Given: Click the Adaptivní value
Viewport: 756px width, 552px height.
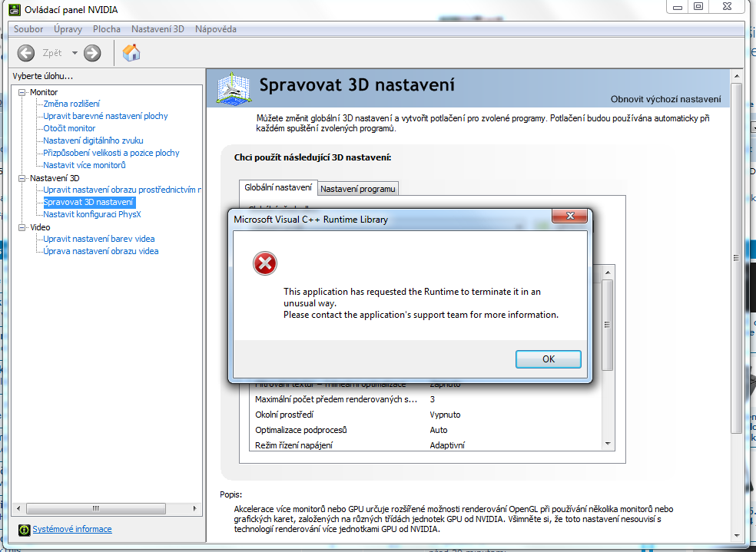Looking at the screenshot, I should click(x=447, y=445).
